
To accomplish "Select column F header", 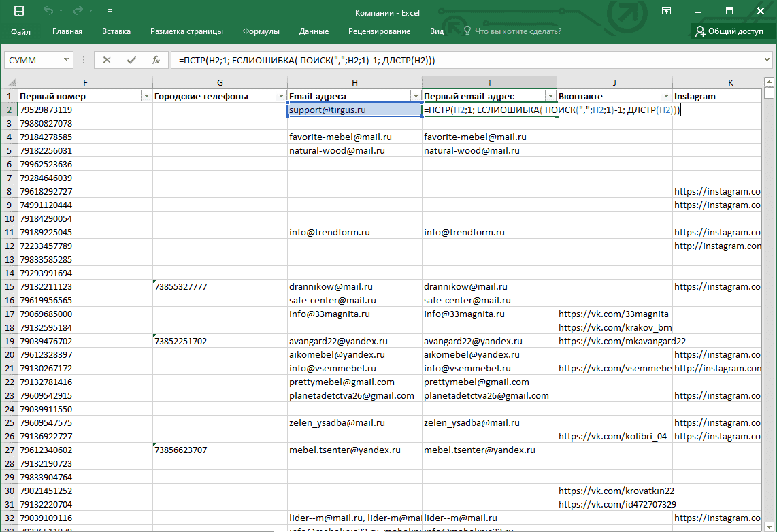I will click(85, 83).
